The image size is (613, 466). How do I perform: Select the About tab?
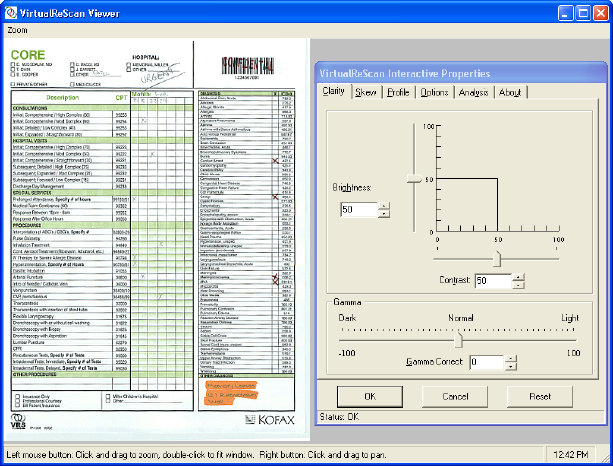coord(509,92)
